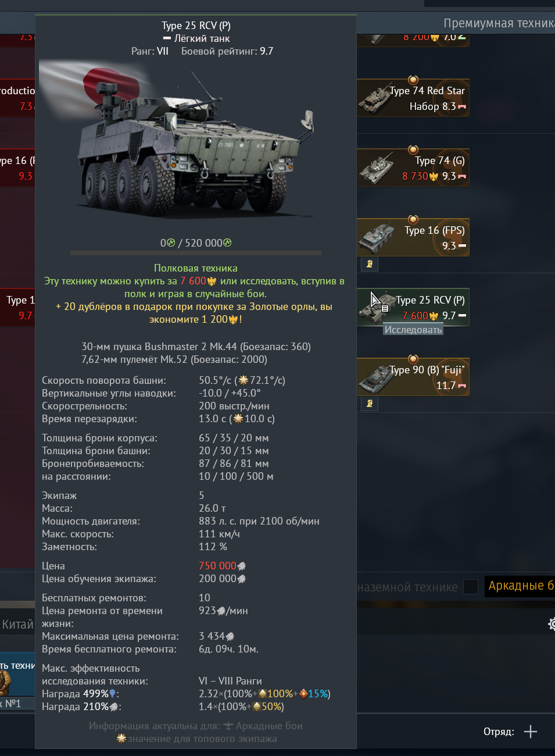Open settings with the gear icon

551,624
